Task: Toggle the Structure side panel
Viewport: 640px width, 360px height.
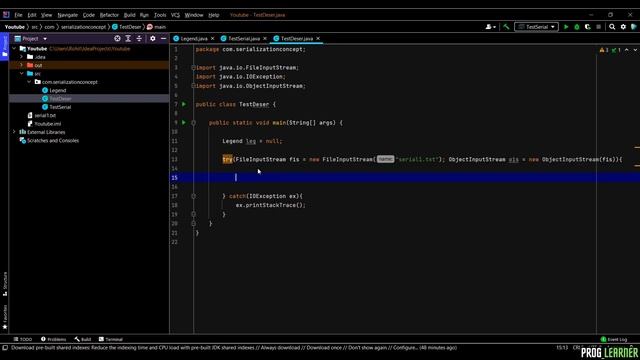Action: [x=5, y=283]
